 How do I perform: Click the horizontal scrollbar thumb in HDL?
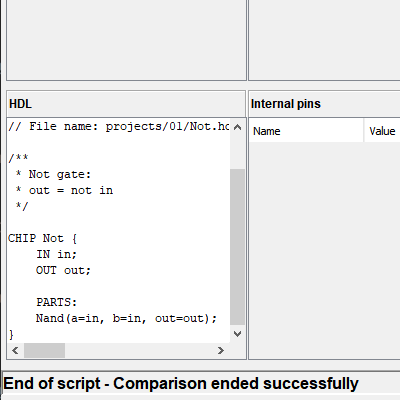44,350
